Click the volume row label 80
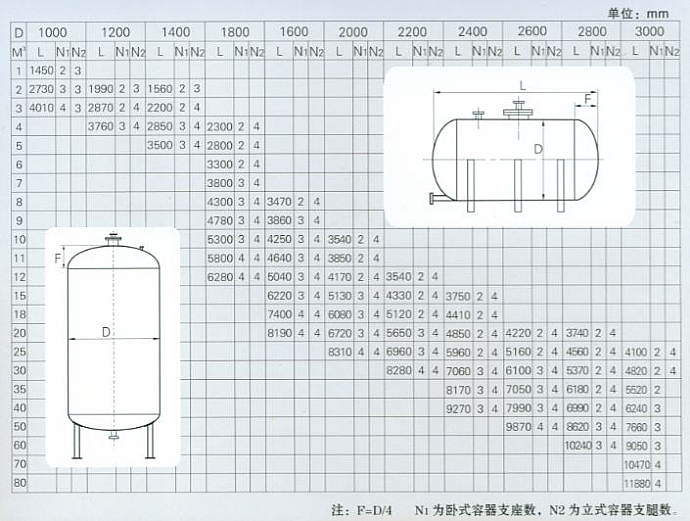The height and width of the screenshot is (521, 690). pos(20,483)
